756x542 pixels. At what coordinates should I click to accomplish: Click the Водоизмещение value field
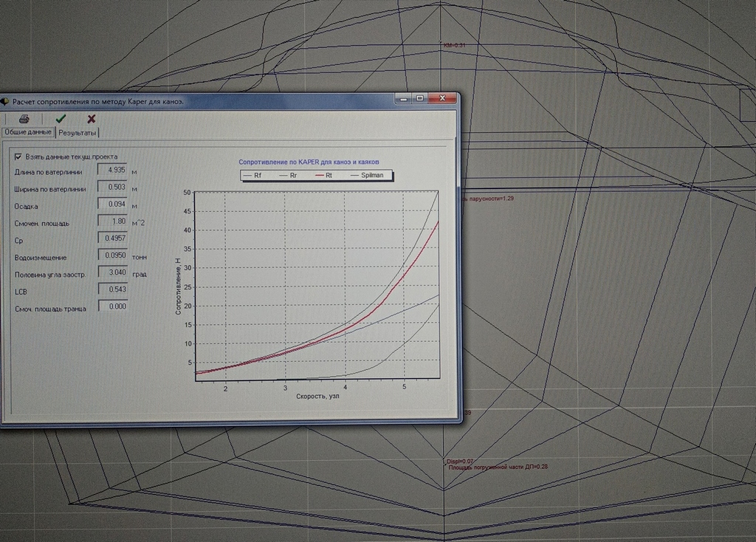tap(112, 256)
